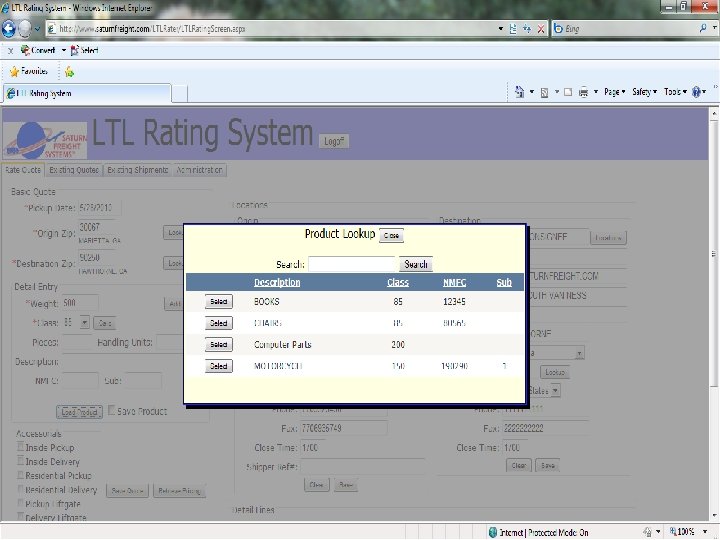Click the Add to Favorites Bar icon

tap(69, 72)
